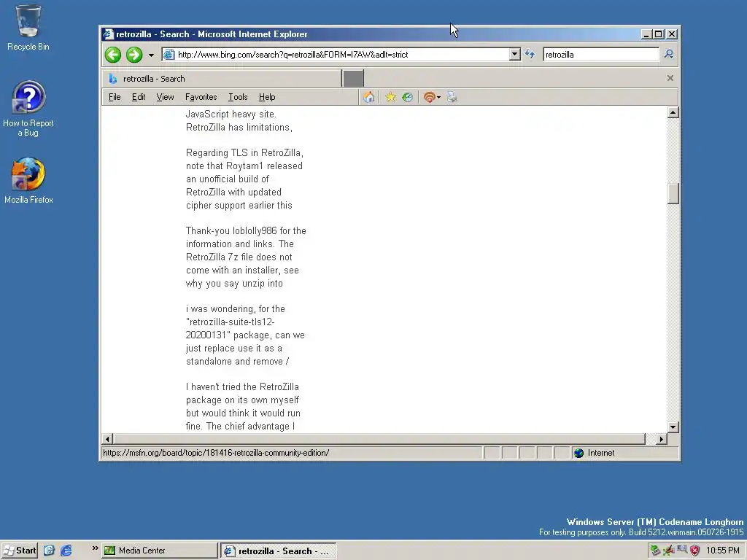This screenshot has height=560, width=747.
Task: Click the horizontal scrollbar left arrow
Action: click(x=108, y=438)
